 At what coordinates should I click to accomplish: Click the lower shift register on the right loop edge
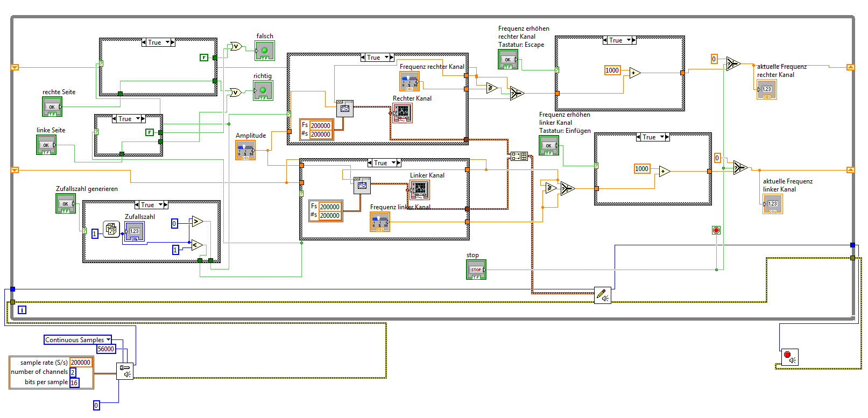coord(850,170)
